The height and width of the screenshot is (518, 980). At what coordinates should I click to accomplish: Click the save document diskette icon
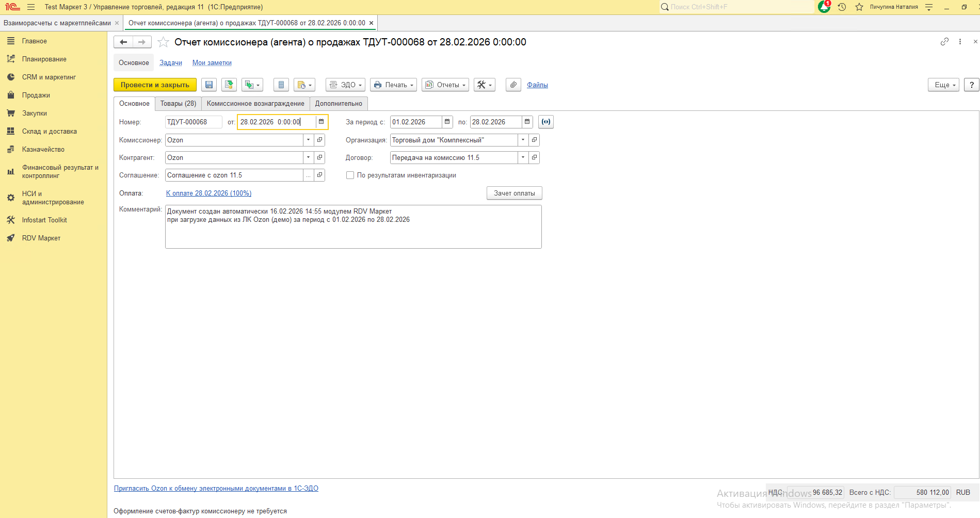[209, 85]
